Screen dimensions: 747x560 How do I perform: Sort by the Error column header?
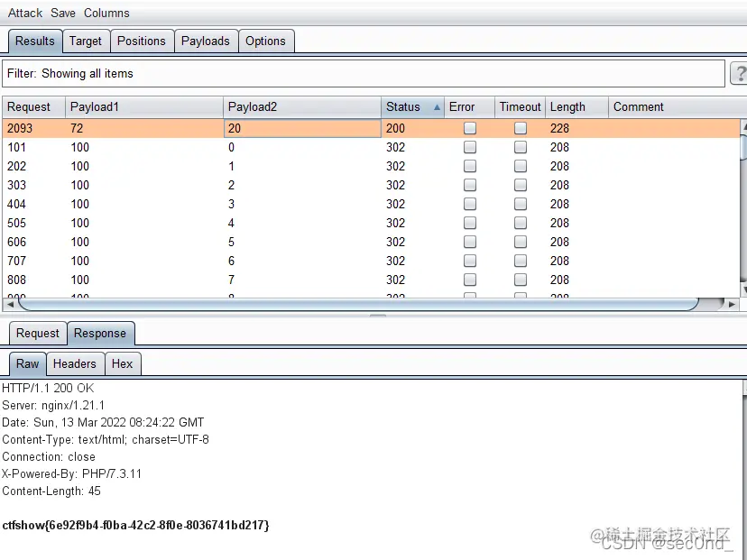tap(469, 106)
